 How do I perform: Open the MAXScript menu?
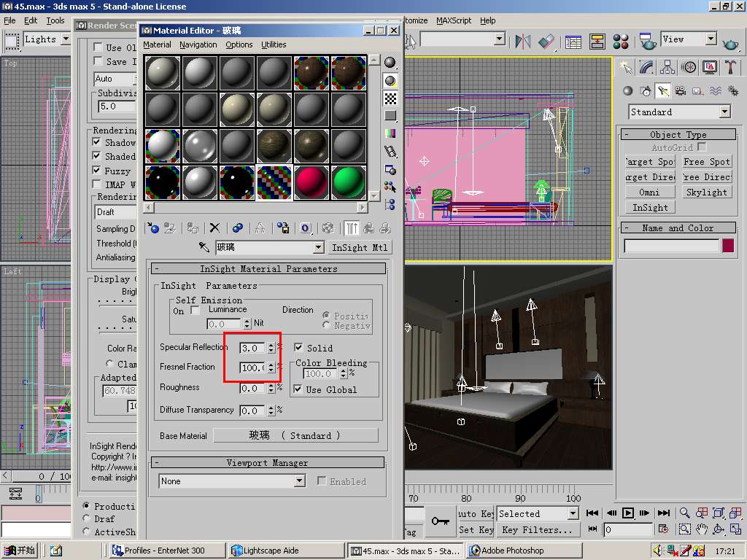click(x=454, y=20)
